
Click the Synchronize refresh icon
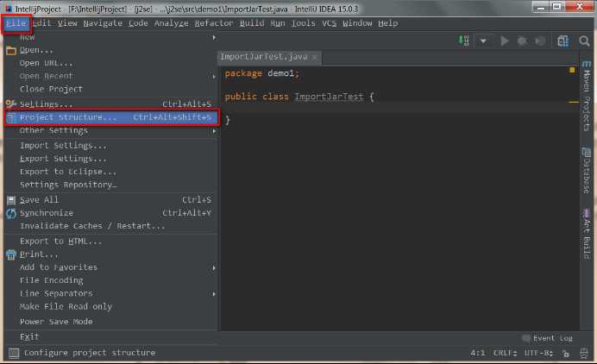(11, 213)
